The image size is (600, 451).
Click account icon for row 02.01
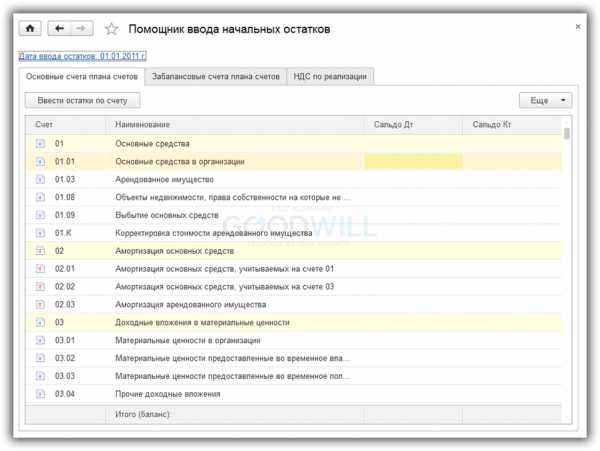(40, 269)
